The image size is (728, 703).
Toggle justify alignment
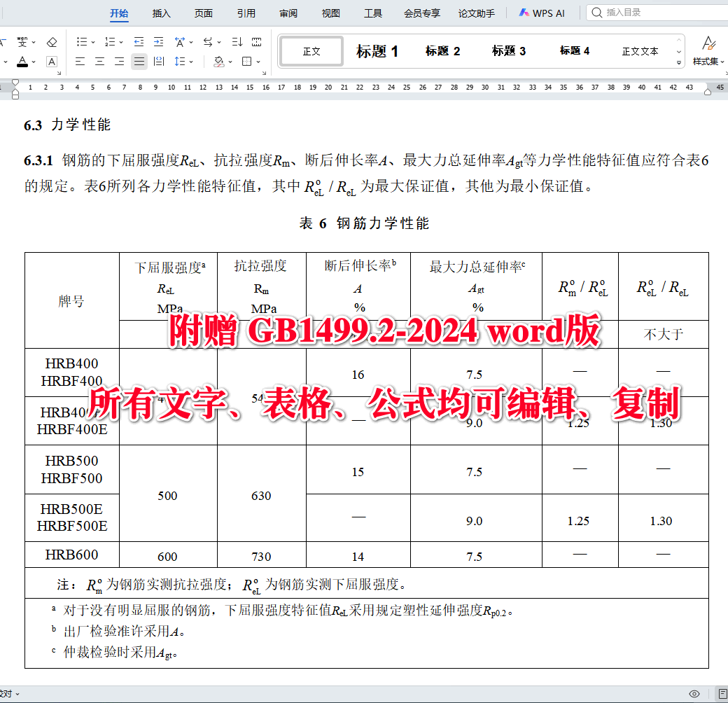(x=139, y=62)
